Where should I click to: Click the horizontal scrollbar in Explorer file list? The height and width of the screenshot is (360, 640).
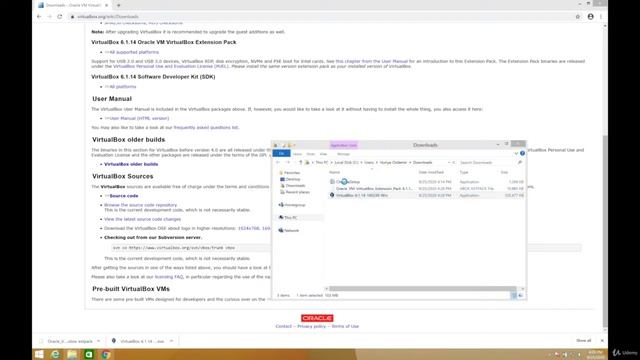422,289
